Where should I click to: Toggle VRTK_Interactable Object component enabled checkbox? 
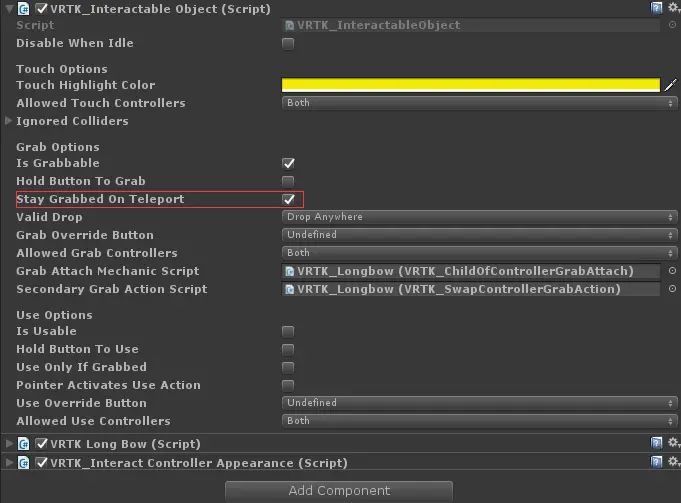(x=41, y=9)
